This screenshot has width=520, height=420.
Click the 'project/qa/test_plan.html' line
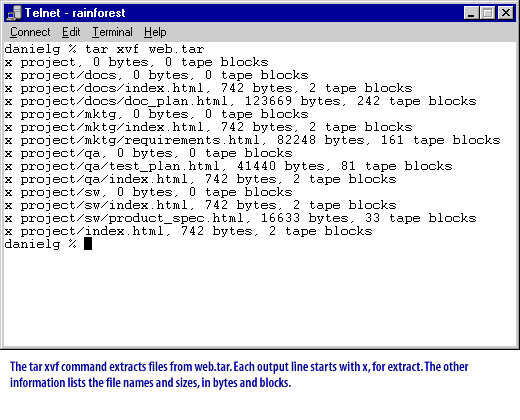click(228, 166)
